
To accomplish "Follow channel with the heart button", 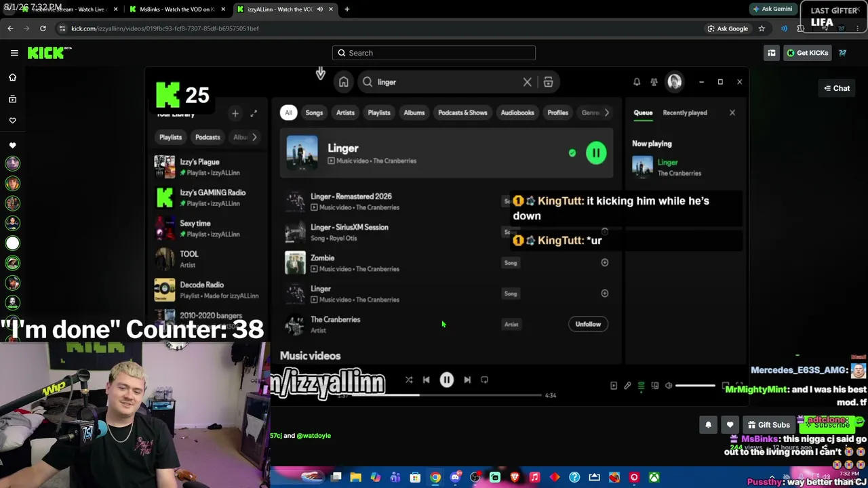I will pos(730,425).
